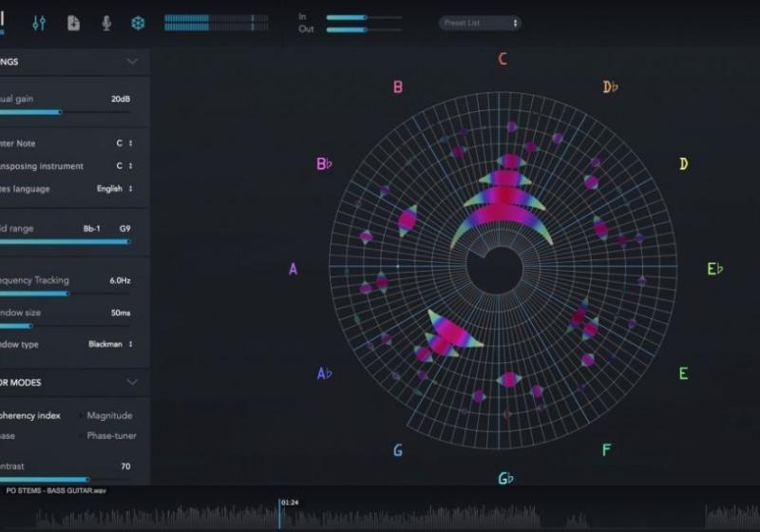Screen dimensions: 760x532
Task: Change the Center Note C selector
Action: click(x=124, y=142)
